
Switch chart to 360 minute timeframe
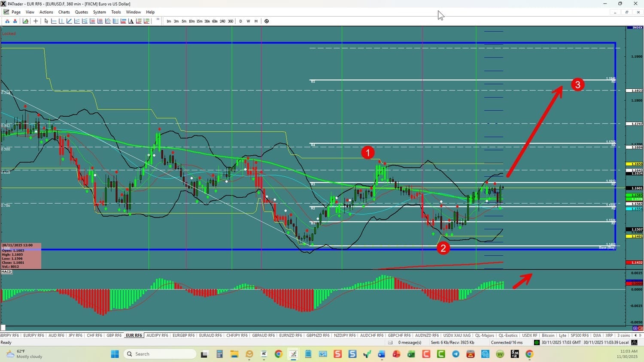(x=231, y=21)
